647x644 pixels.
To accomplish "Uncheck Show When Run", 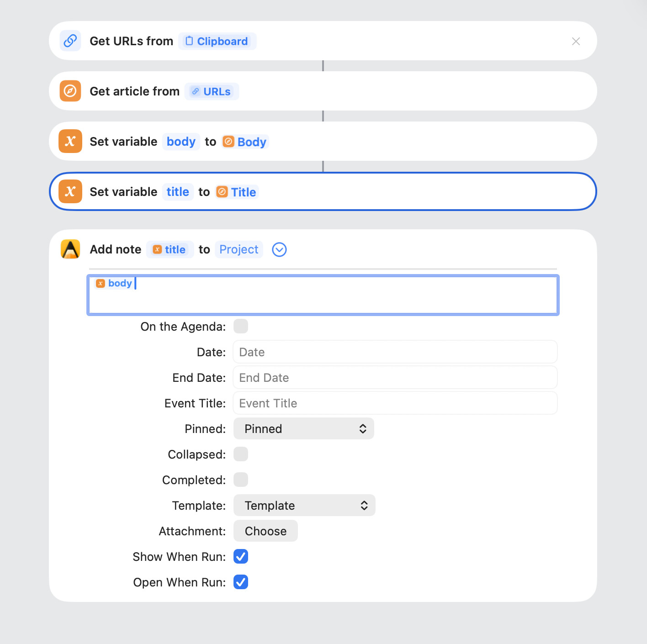I will coord(241,557).
